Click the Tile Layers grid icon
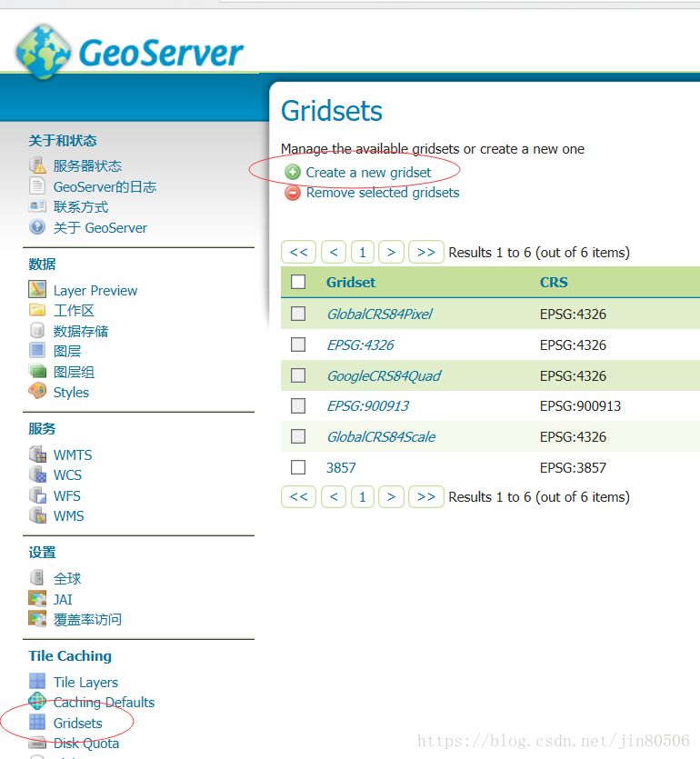Screen dimensions: 700x759 [37, 681]
